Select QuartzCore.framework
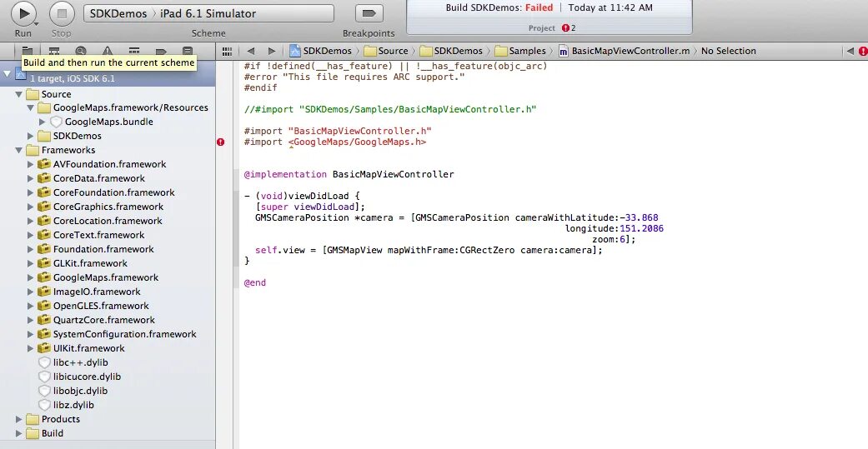 (104, 320)
